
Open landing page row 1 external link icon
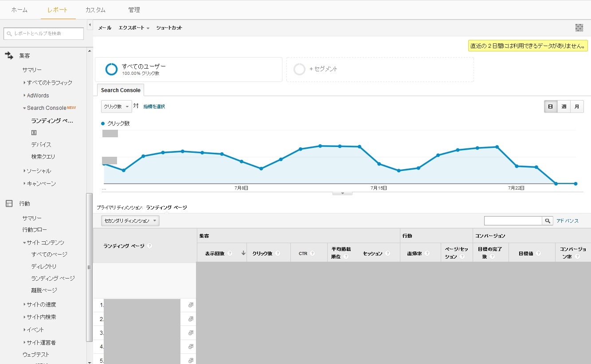(191, 305)
